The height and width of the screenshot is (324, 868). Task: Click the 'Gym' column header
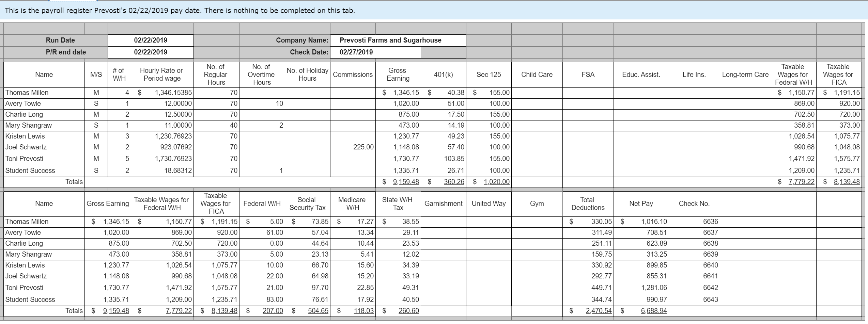[537, 204]
